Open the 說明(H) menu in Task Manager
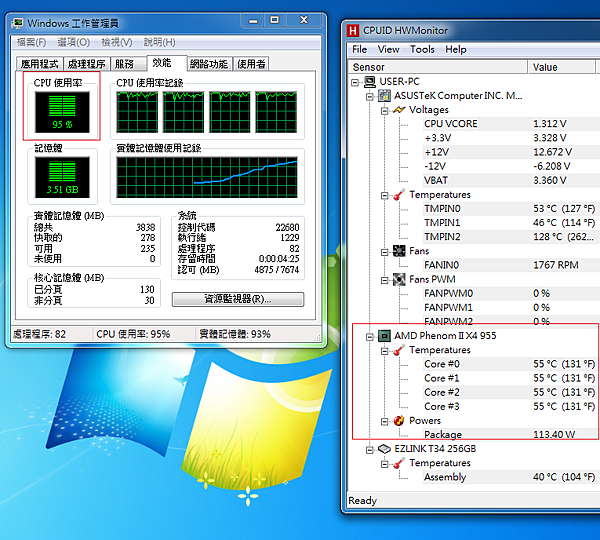The height and width of the screenshot is (540, 600). [160, 42]
